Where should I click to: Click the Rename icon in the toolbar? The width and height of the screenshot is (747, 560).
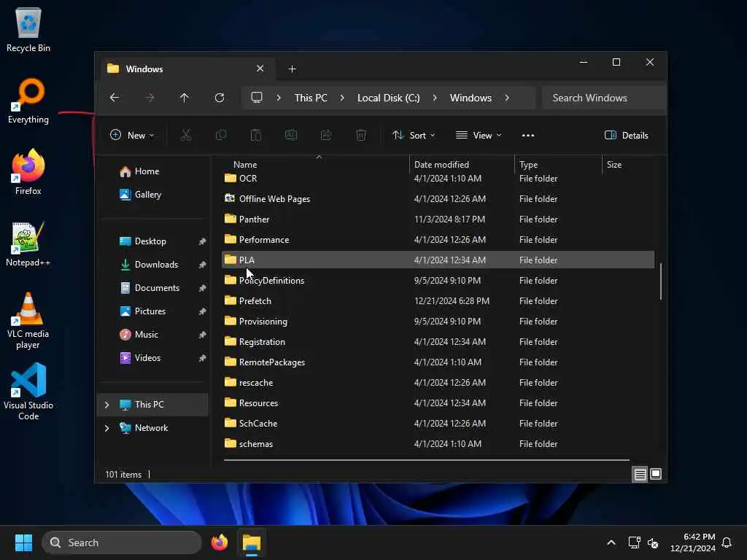click(x=291, y=135)
